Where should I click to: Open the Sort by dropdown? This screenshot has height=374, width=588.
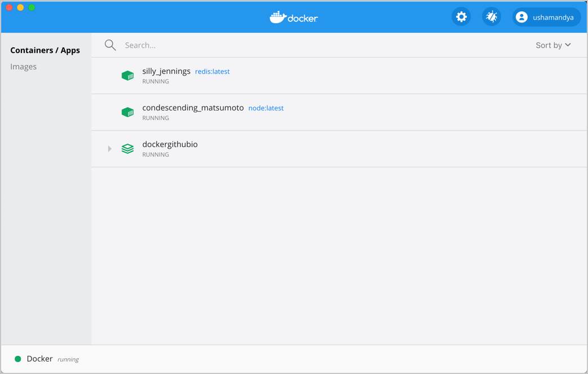click(553, 44)
